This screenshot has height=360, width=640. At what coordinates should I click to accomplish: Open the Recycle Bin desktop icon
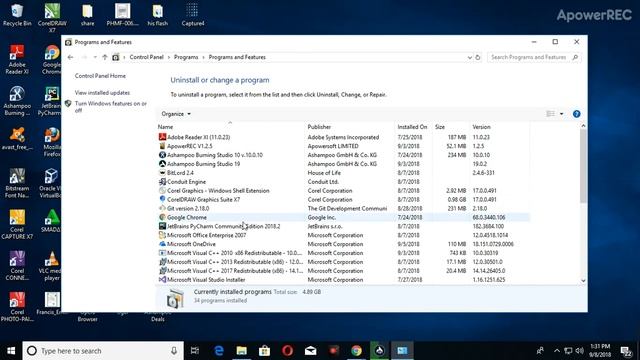(17, 15)
